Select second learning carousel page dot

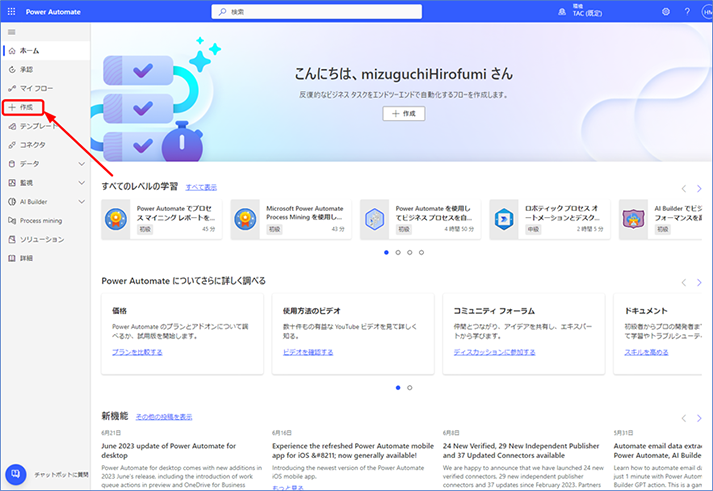(x=398, y=252)
